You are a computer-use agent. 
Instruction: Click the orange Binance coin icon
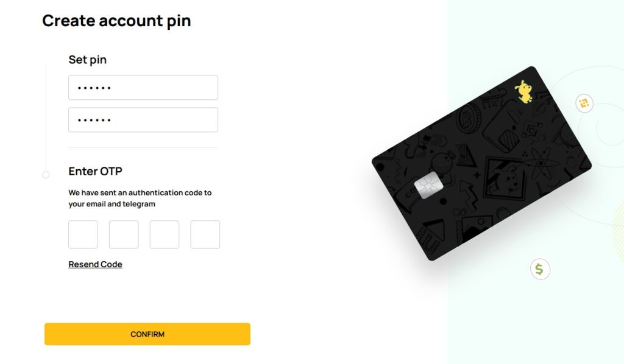point(584,103)
